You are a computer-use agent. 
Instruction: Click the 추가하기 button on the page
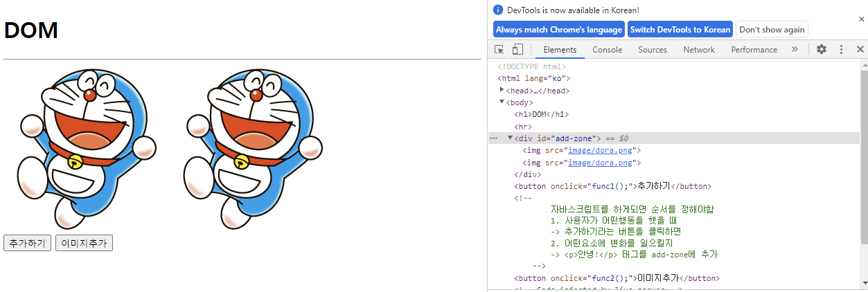pos(27,243)
